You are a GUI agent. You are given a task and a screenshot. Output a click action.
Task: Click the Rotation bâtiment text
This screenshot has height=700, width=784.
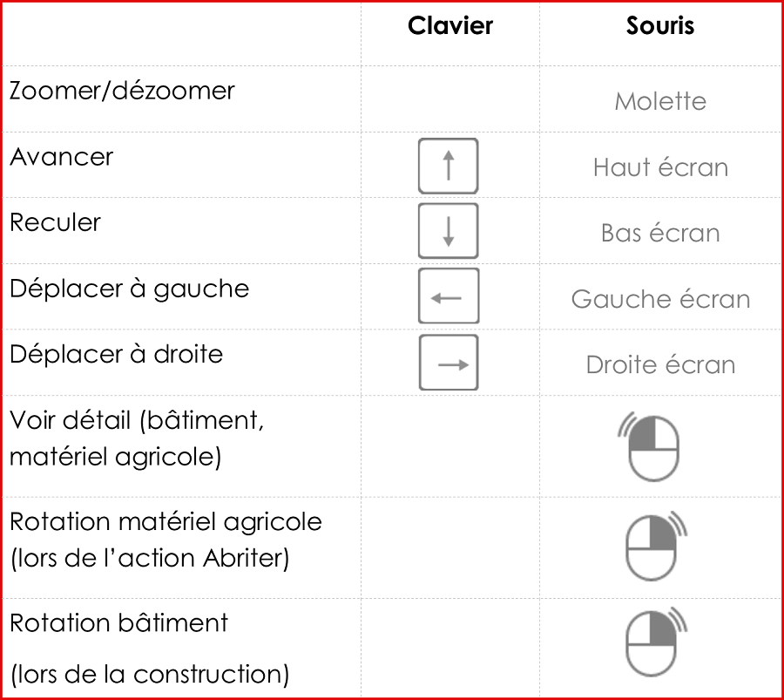pos(118,623)
